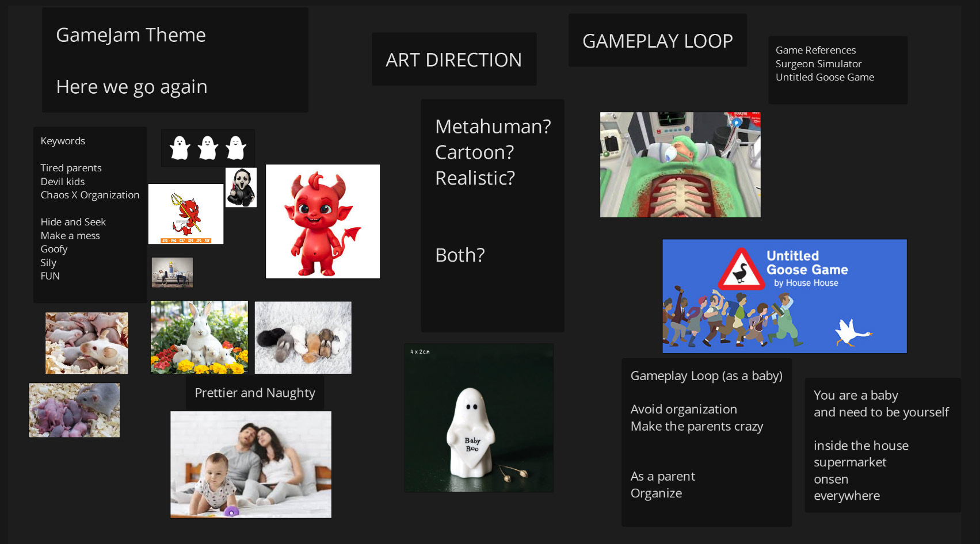Click the GameJam Theme note
This screenshot has height=544, width=980.
click(175, 60)
